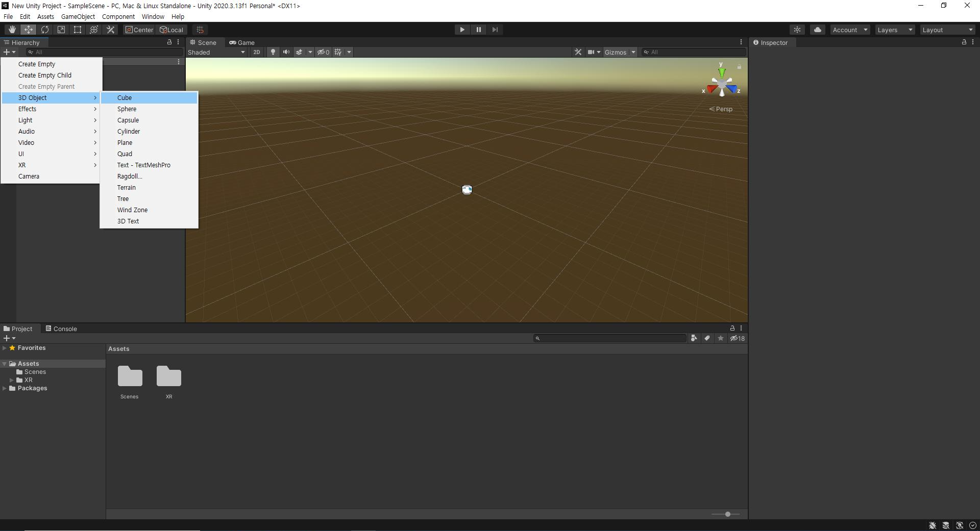Toggle pivot mode Center button

coord(139,30)
